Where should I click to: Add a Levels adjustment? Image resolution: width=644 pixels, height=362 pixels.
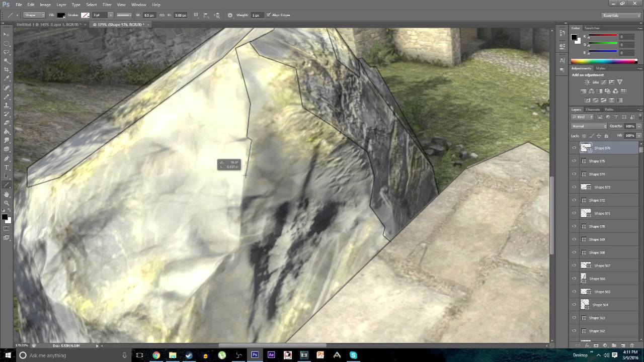[x=595, y=81]
